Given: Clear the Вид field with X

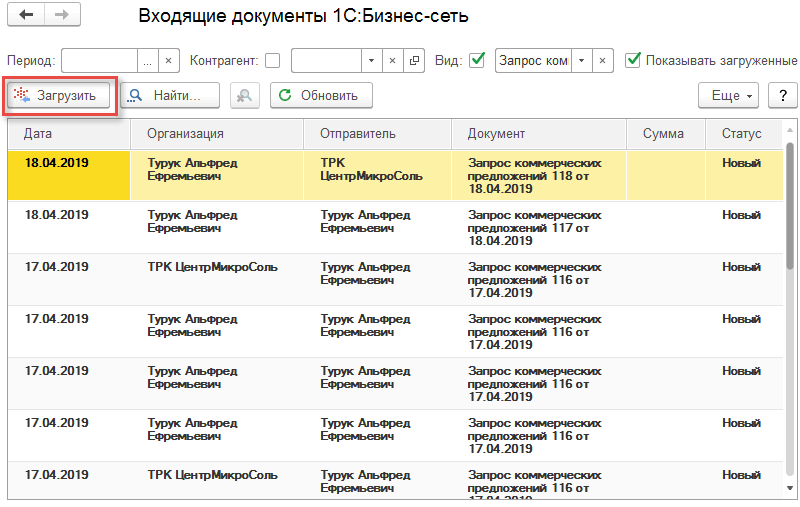Looking at the screenshot, I should [x=602, y=61].
